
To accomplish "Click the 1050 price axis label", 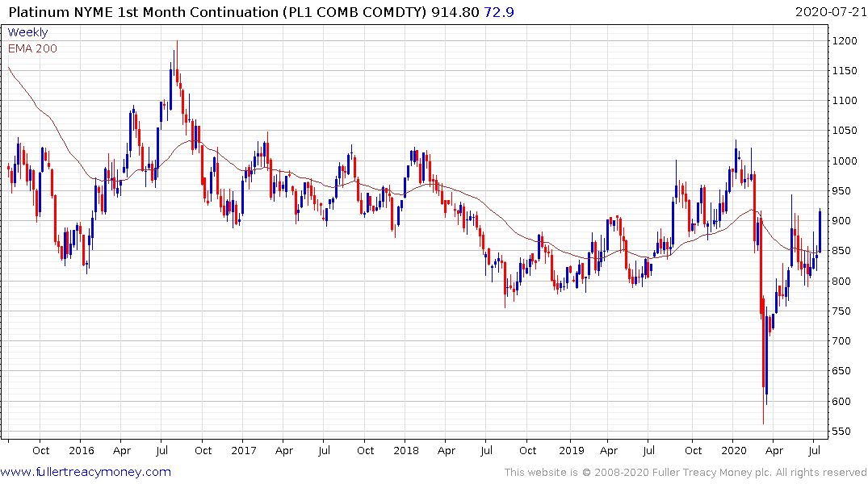I will click(845, 131).
